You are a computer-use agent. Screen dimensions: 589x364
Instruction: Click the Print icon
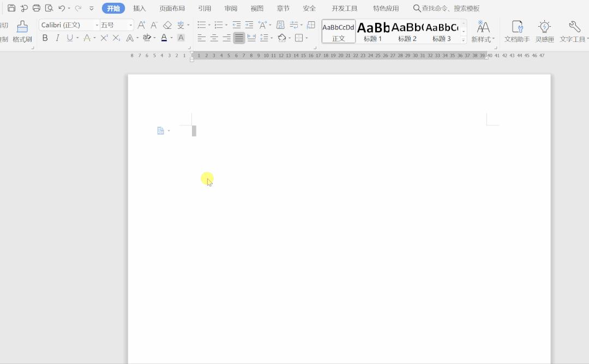tap(37, 8)
